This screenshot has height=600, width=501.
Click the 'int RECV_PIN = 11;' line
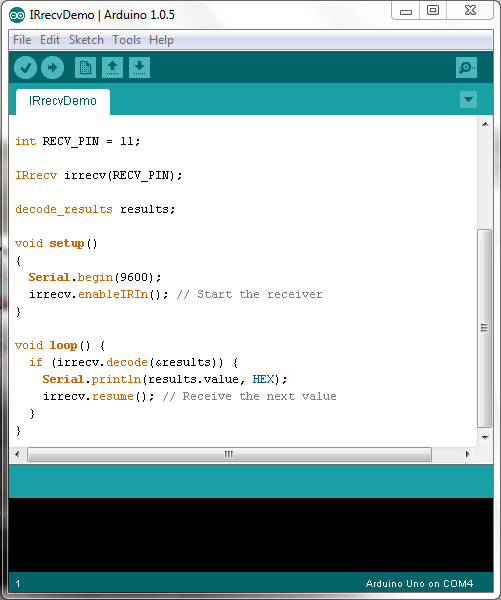78,141
